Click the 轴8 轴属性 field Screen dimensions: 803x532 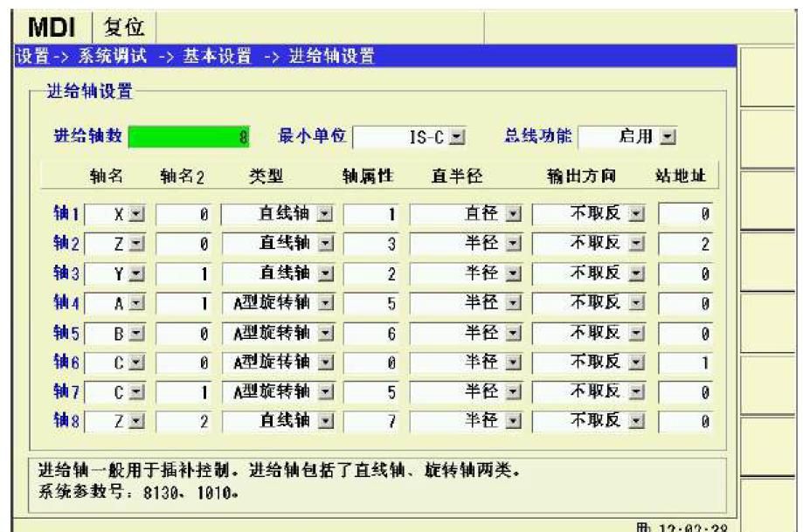pos(372,422)
